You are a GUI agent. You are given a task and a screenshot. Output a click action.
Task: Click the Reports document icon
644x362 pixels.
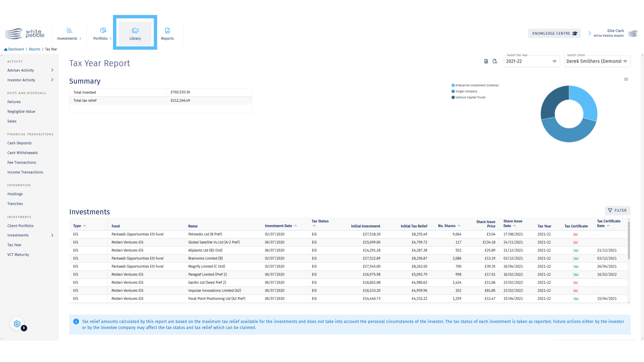coord(167,31)
